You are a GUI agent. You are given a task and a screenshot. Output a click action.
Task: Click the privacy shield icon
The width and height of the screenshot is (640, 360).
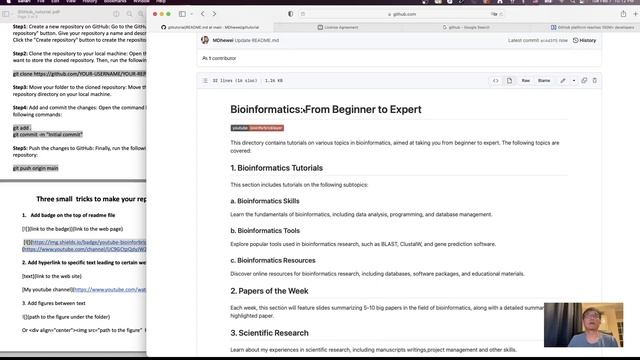(x=291, y=14)
